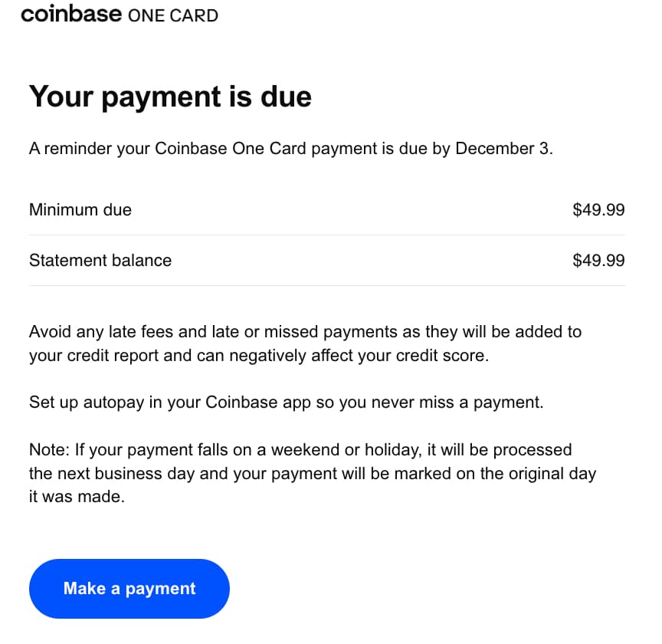Click the December 3 due date text
Image resolution: width=662 pixels, height=644 pixels.
pyautogui.click(x=502, y=149)
